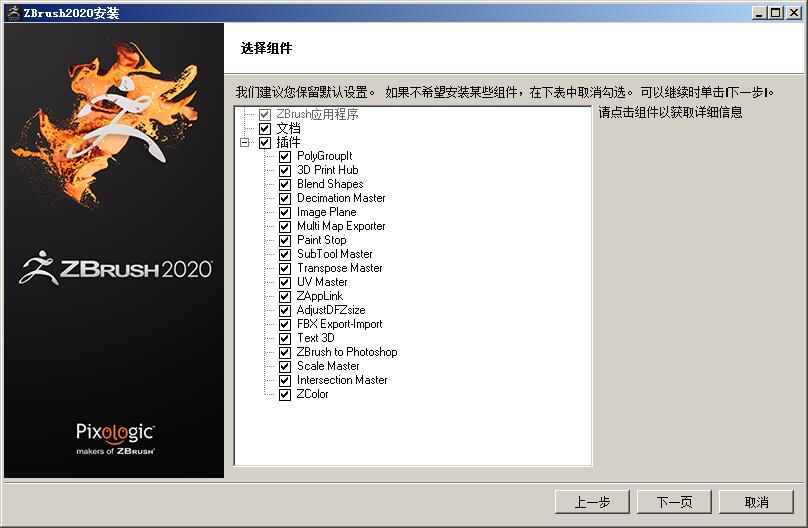Collapse the 插件 plugins tree node
Viewport: 808px width, 528px height.
245,143
